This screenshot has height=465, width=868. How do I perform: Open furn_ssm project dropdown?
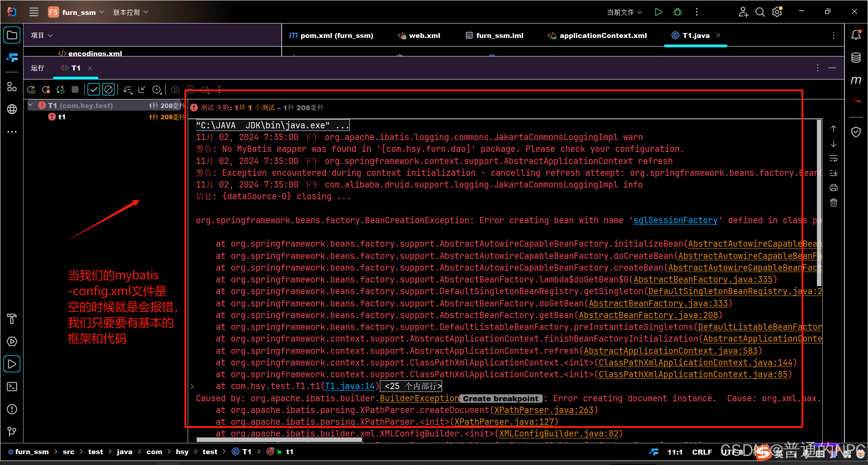pos(76,12)
